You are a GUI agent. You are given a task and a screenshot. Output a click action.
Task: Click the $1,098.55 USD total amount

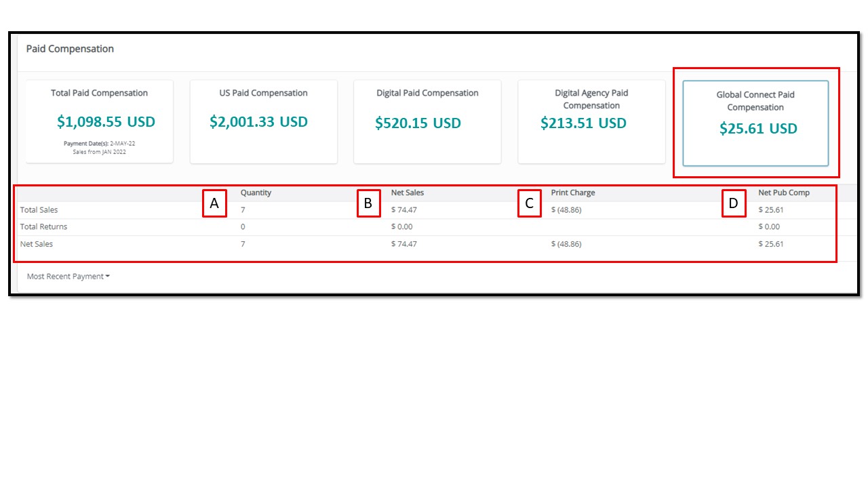tap(106, 122)
